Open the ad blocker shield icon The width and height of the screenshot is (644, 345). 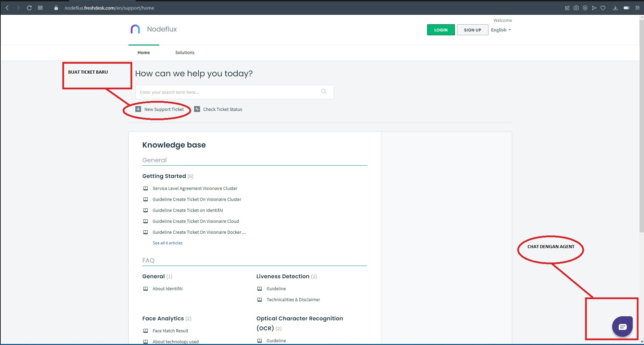585,8
